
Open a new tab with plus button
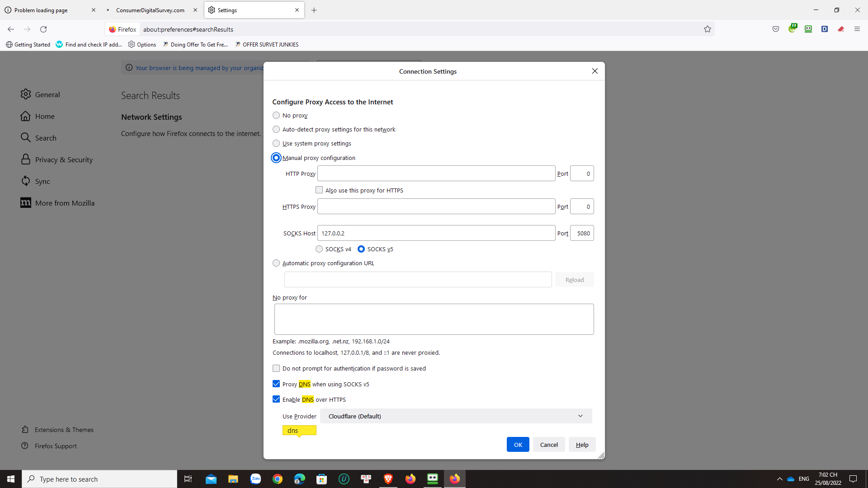pyautogui.click(x=314, y=10)
